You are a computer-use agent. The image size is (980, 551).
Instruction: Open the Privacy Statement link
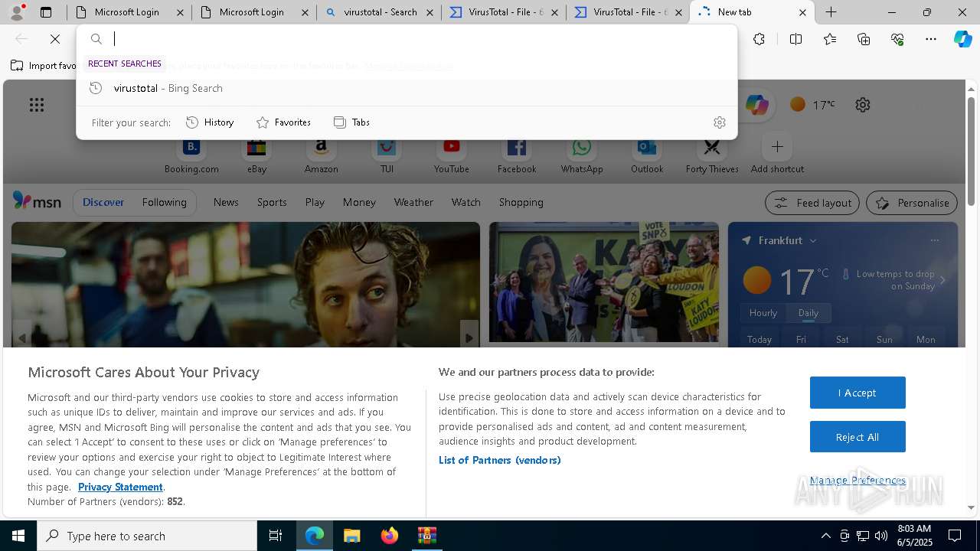[x=120, y=487]
